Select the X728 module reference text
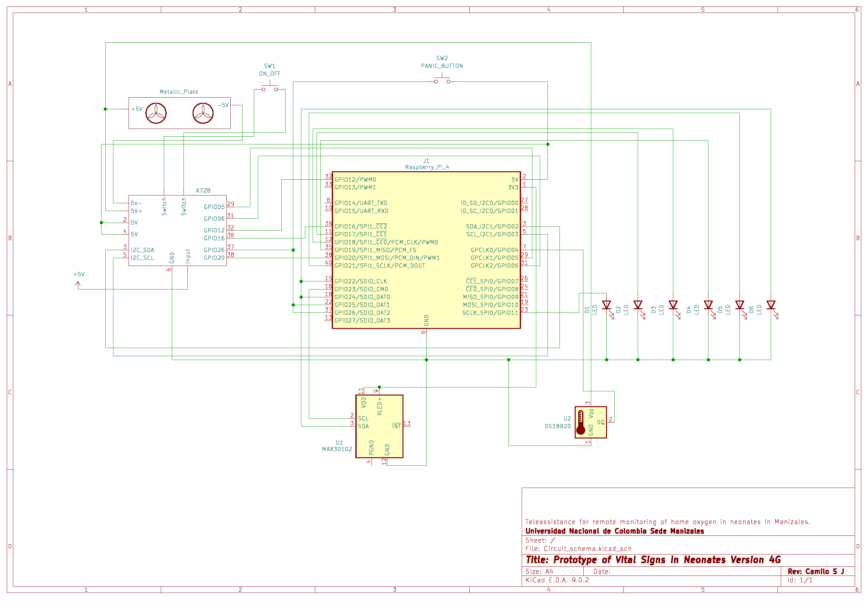Viewport: 868px width, 602px height. 203,190
